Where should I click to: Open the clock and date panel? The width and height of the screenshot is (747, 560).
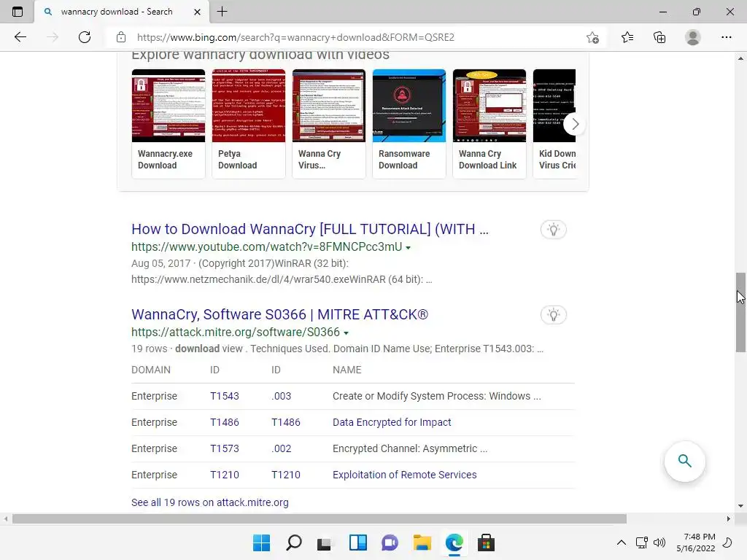695,542
